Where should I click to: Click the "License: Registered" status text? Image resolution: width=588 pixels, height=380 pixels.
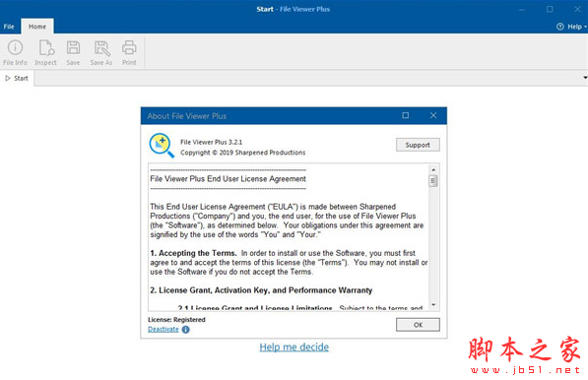176,320
